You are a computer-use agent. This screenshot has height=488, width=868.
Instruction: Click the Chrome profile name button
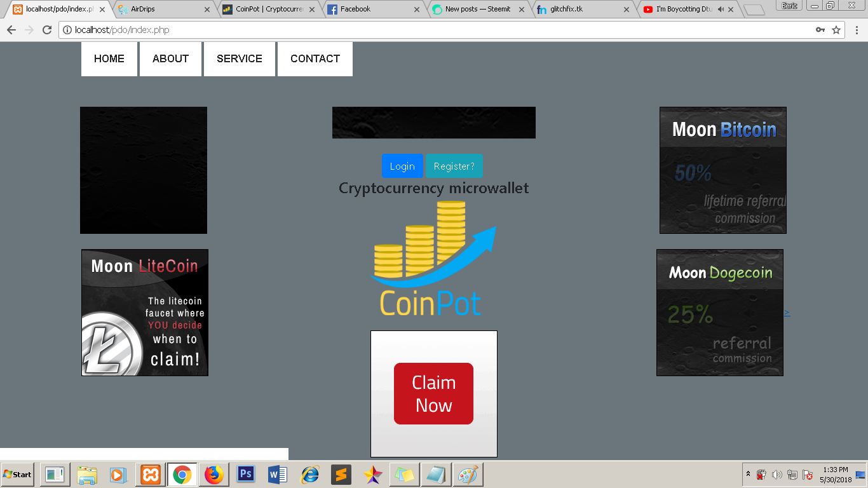tap(789, 6)
